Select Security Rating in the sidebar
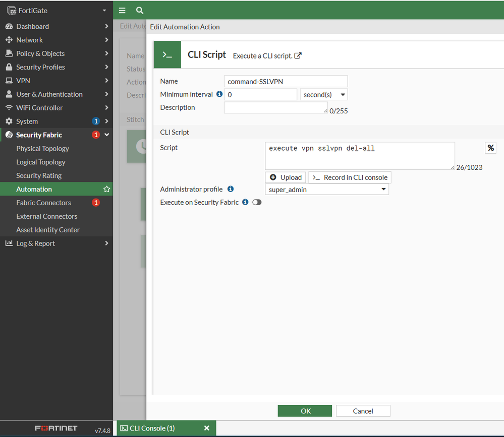 click(x=39, y=175)
